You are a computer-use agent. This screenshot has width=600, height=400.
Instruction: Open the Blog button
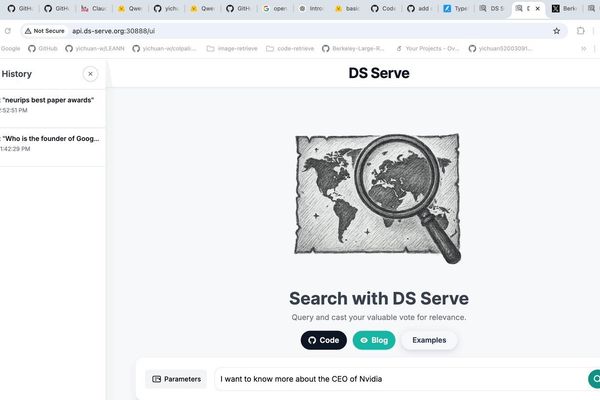point(374,340)
